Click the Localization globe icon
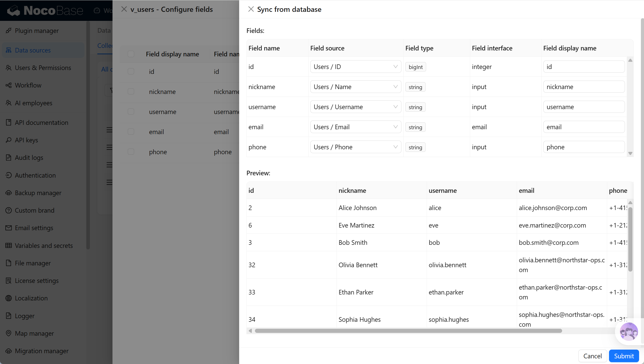The width and height of the screenshot is (644, 364). click(x=8, y=298)
